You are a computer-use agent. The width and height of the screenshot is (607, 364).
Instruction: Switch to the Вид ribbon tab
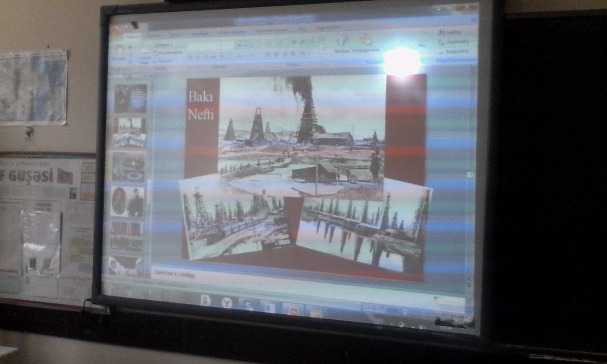pyautogui.click(x=302, y=29)
